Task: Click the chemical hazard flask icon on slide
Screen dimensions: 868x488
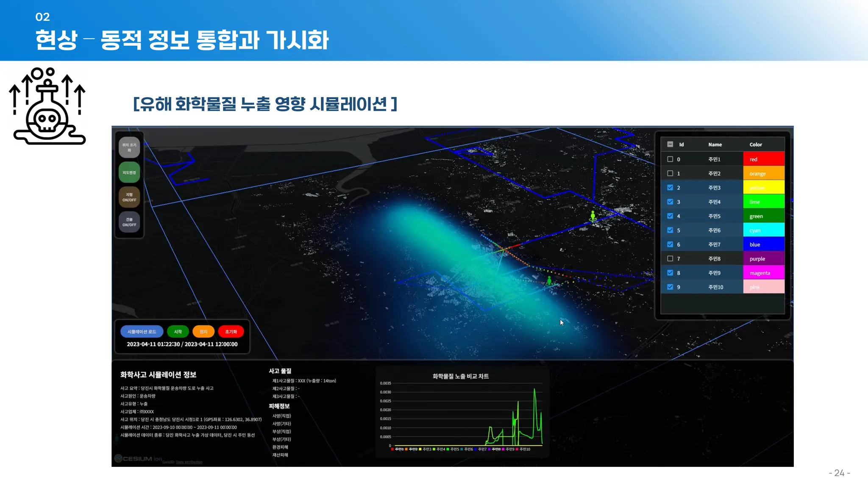Action: pyautogui.click(x=47, y=106)
